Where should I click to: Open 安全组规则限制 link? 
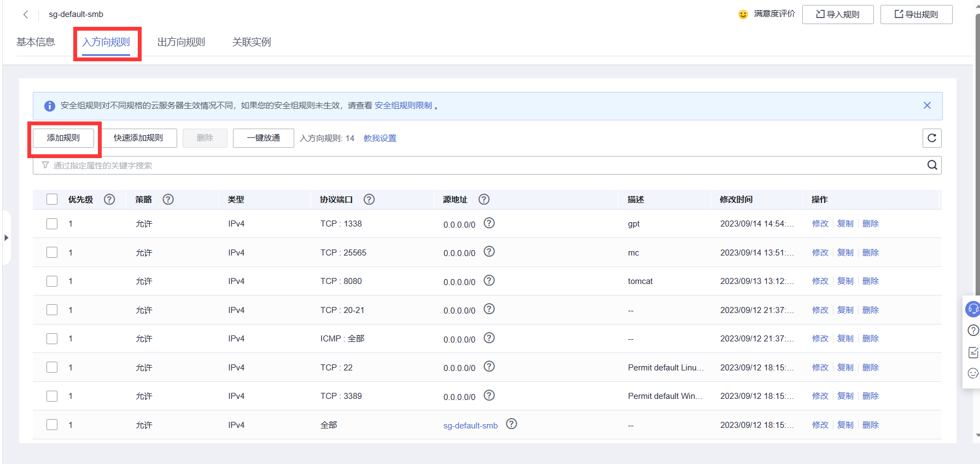[403, 106]
